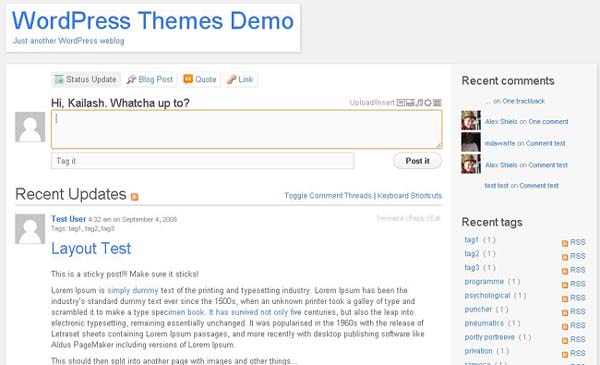The height and width of the screenshot is (365, 600).
Task: Click the Add Video upload icon
Action: 410,103
